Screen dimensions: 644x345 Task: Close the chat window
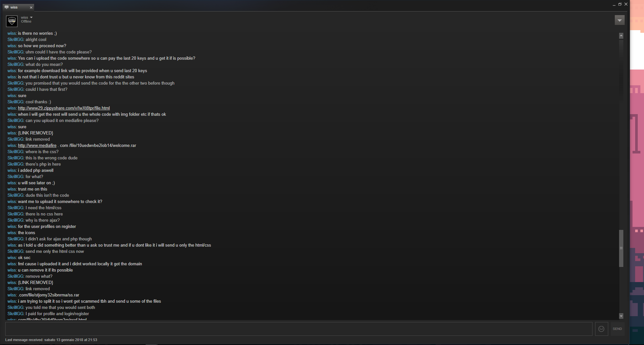pyautogui.click(x=626, y=4)
